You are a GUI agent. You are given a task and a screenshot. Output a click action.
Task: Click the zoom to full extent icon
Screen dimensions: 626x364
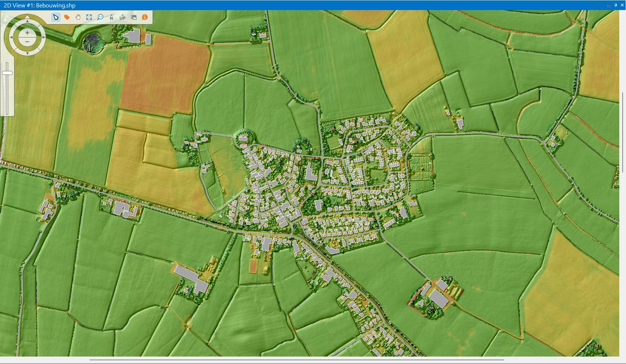[x=89, y=17]
